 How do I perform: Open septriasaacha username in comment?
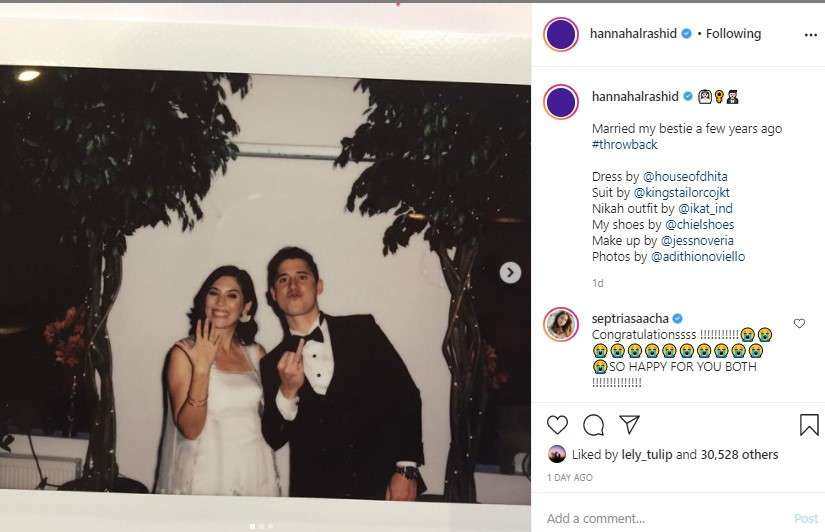(631, 318)
